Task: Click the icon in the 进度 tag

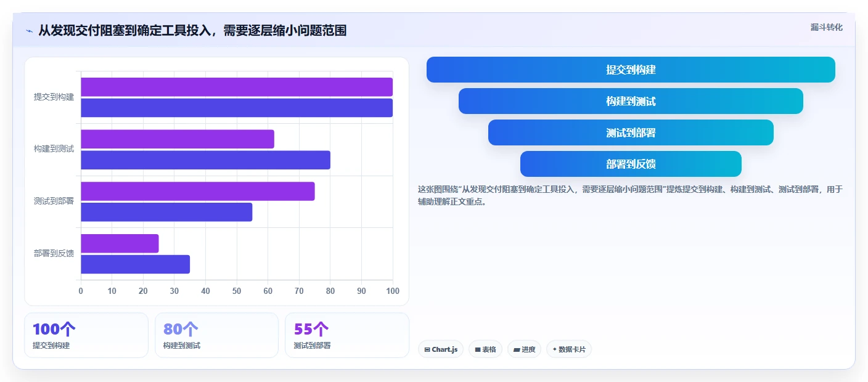Action: 517,350
